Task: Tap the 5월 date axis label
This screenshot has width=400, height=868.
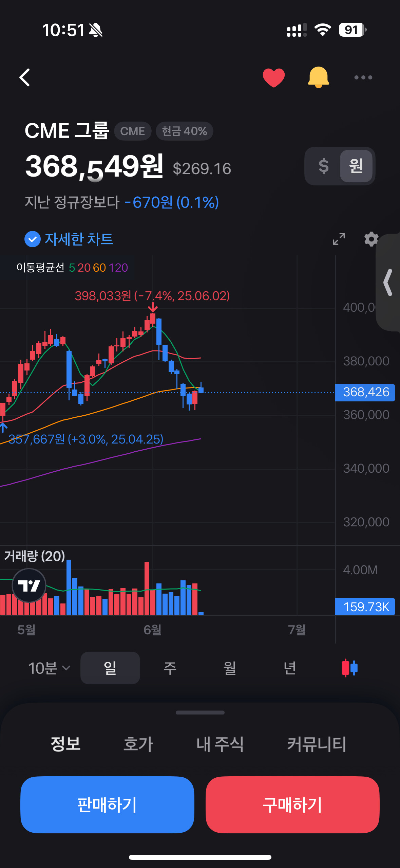Action: [26, 630]
